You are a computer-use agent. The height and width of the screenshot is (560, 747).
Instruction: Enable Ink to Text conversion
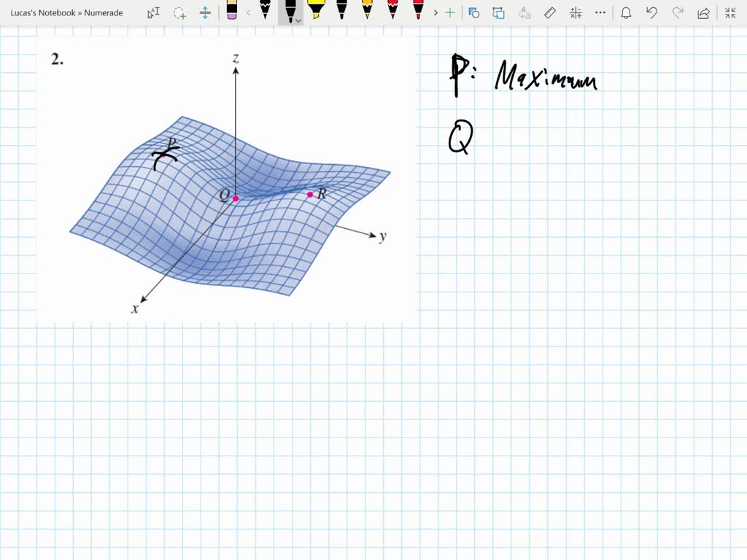click(x=527, y=12)
